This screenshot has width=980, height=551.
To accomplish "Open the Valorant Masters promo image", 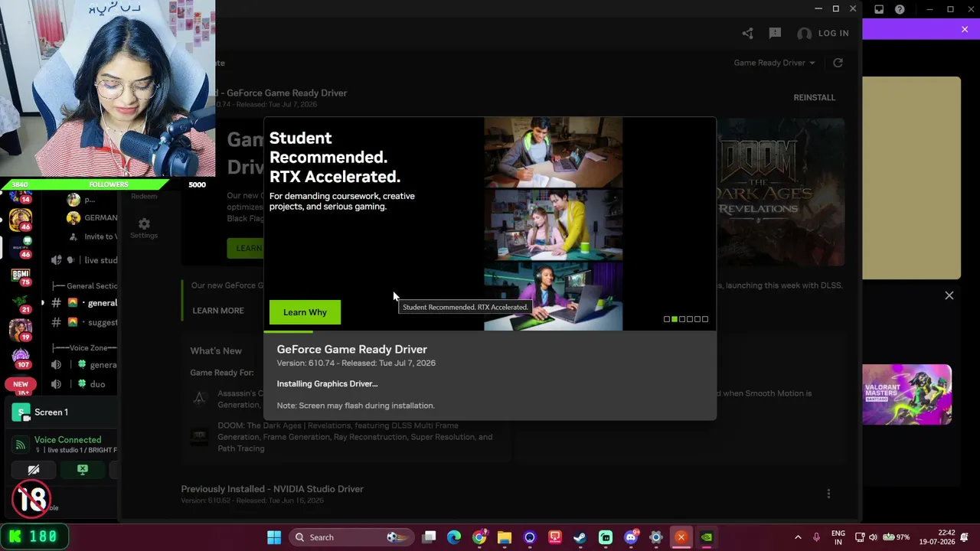I will click(x=906, y=394).
